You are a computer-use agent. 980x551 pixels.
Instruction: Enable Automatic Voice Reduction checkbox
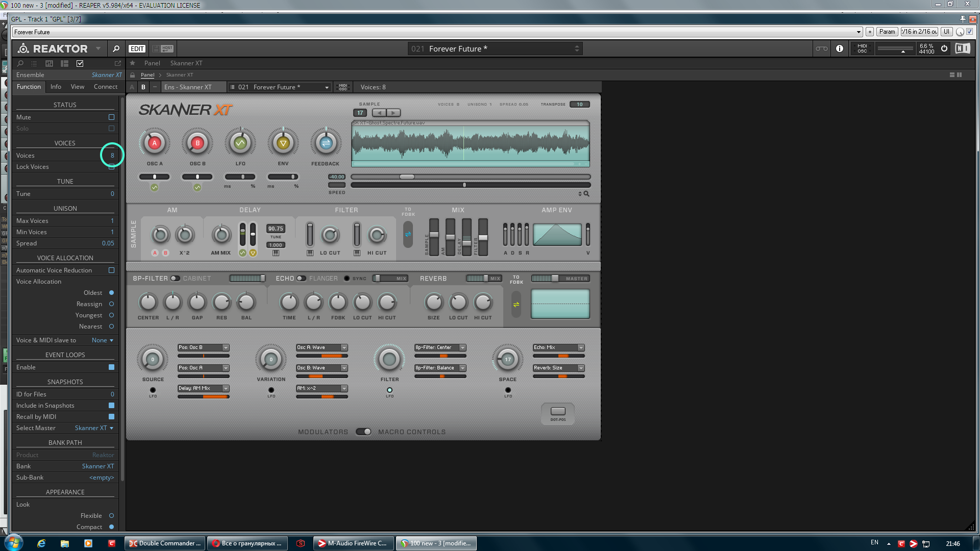[x=111, y=270]
